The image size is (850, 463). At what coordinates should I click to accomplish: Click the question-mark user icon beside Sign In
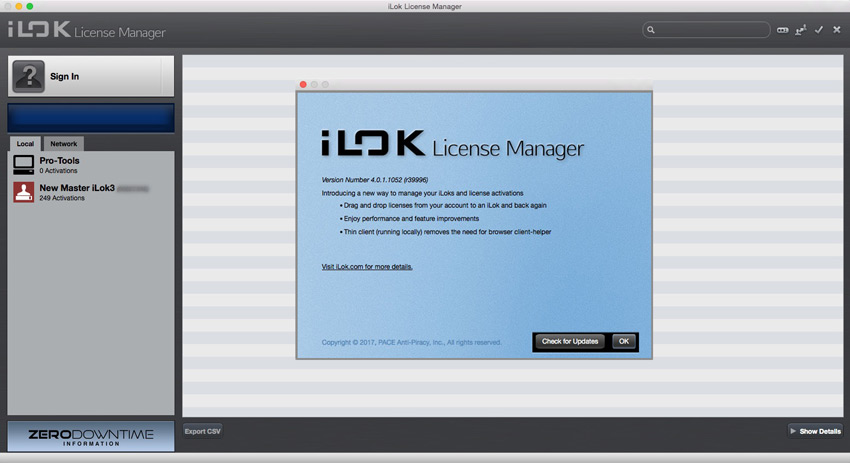click(x=28, y=76)
